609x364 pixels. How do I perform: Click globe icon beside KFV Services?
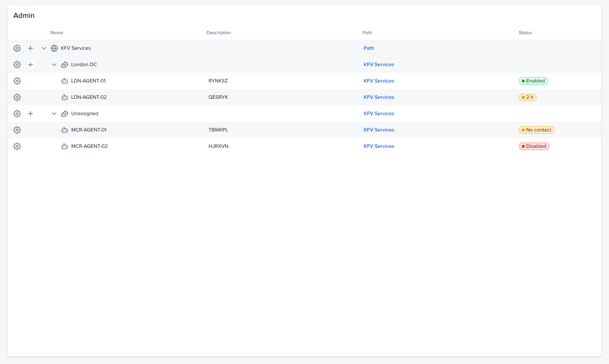tap(54, 48)
